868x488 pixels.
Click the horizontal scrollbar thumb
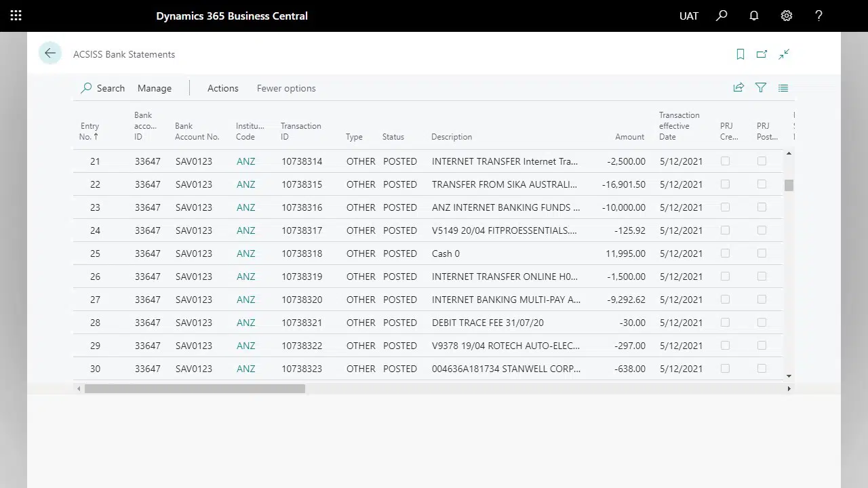coord(195,388)
